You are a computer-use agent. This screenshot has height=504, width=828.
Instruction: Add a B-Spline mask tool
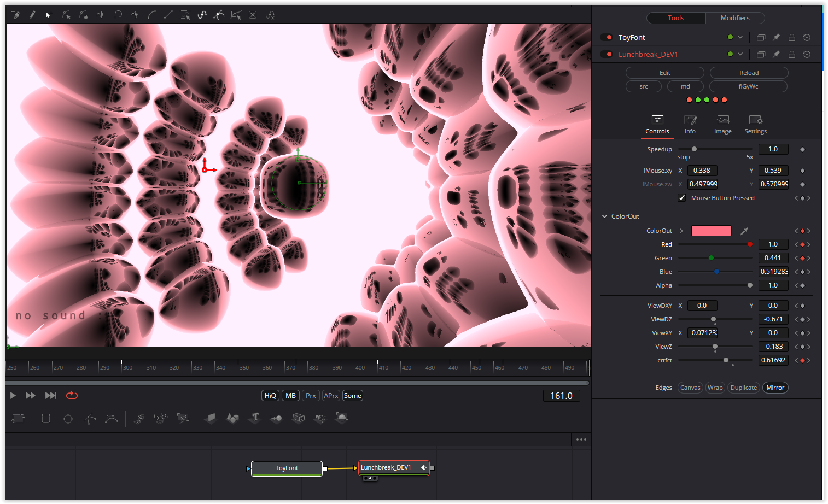click(x=112, y=419)
